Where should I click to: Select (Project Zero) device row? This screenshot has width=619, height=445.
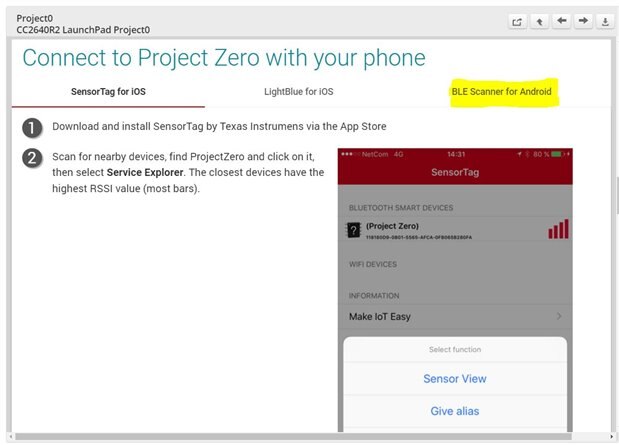(x=455, y=230)
